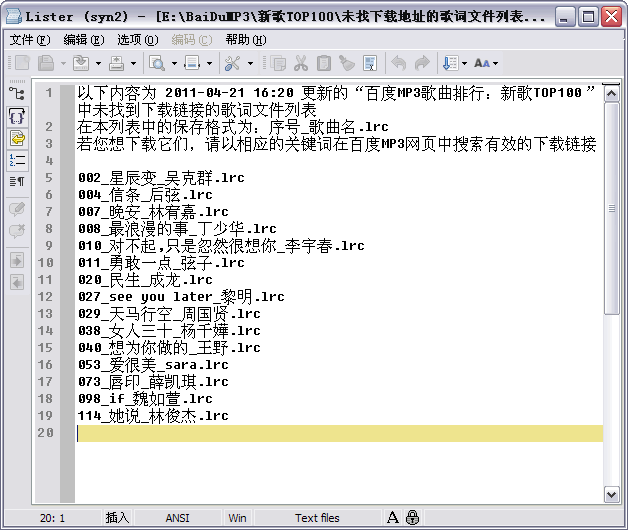Minimize the Lister window
This screenshot has width=628, height=530.
564,17
